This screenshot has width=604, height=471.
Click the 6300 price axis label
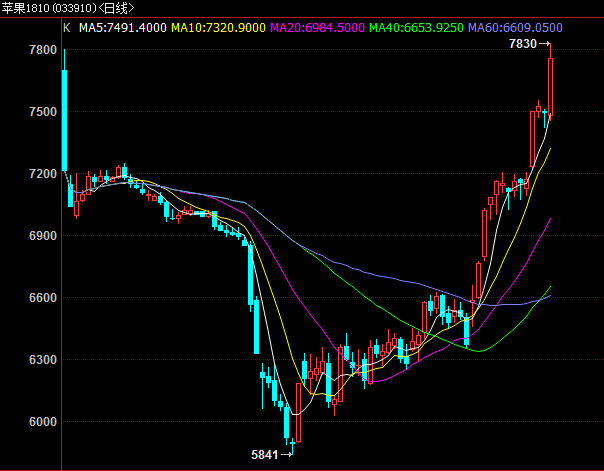pos(43,360)
